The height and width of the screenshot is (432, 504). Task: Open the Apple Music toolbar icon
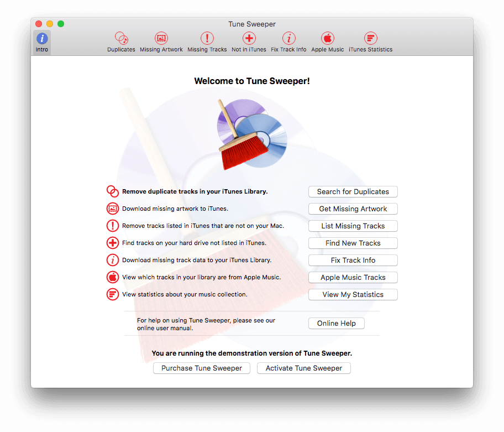(x=328, y=43)
